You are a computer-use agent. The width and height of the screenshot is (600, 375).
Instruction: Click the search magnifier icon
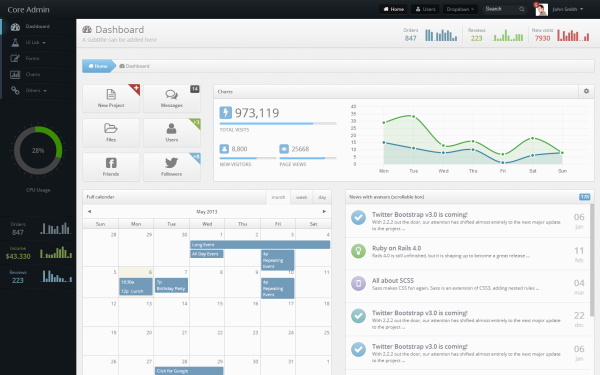(x=522, y=9)
